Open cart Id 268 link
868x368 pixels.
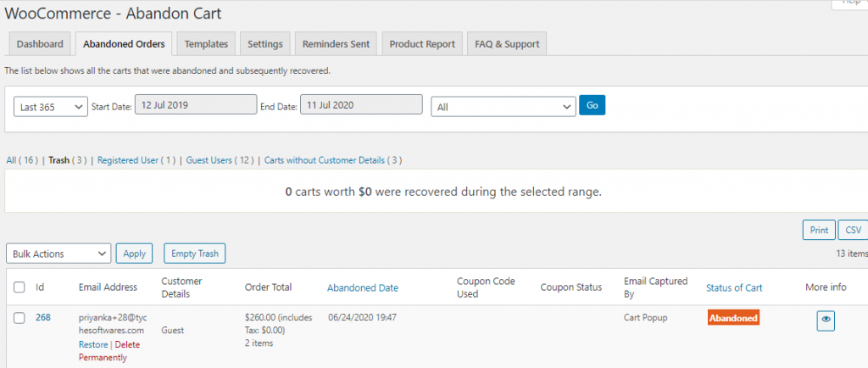point(43,318)
